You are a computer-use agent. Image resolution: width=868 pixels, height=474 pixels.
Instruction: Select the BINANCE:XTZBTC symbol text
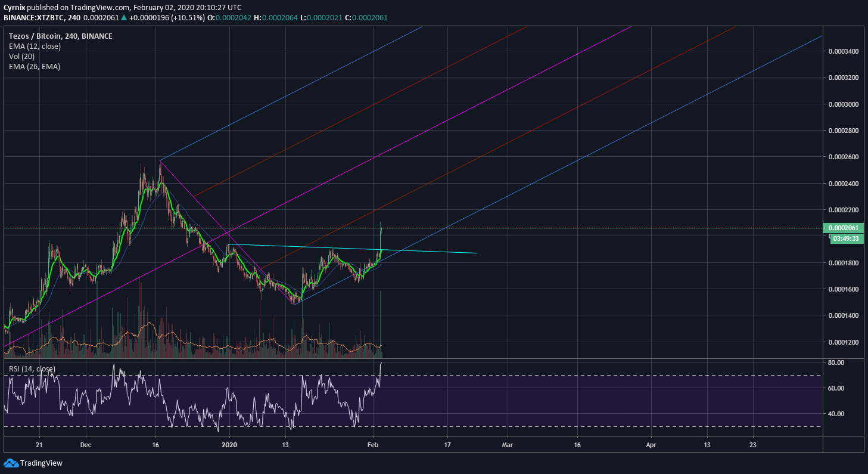click(x=33, y=18)
